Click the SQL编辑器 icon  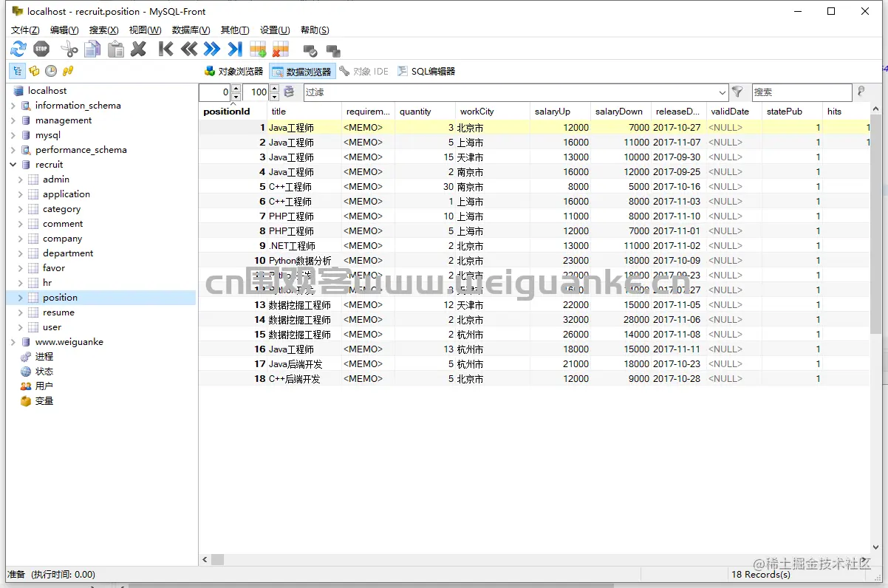[x=403, y=71]
